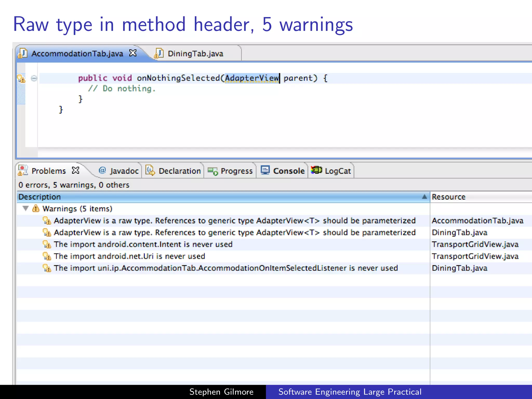Click TransportGridView.java resource for Uri import warning
The image size is (532, 399).
pos(475,256)
